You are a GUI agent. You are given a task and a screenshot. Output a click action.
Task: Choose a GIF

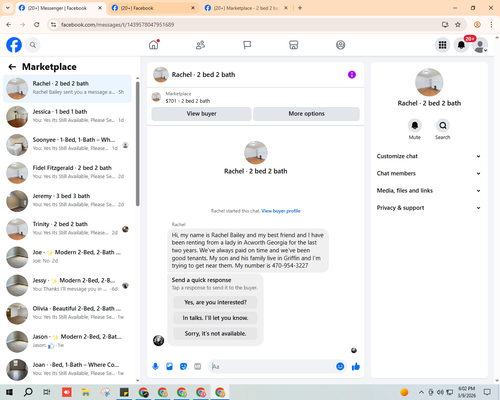point(198,367)
